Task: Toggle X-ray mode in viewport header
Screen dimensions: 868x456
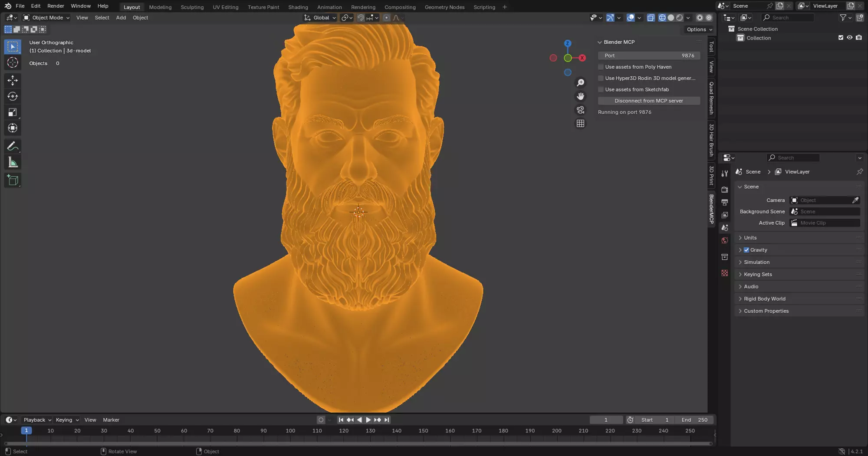Action: tap(651, 18)
